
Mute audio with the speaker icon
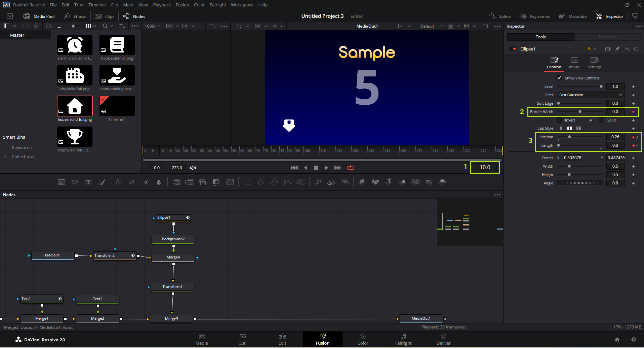pos(193,168)
